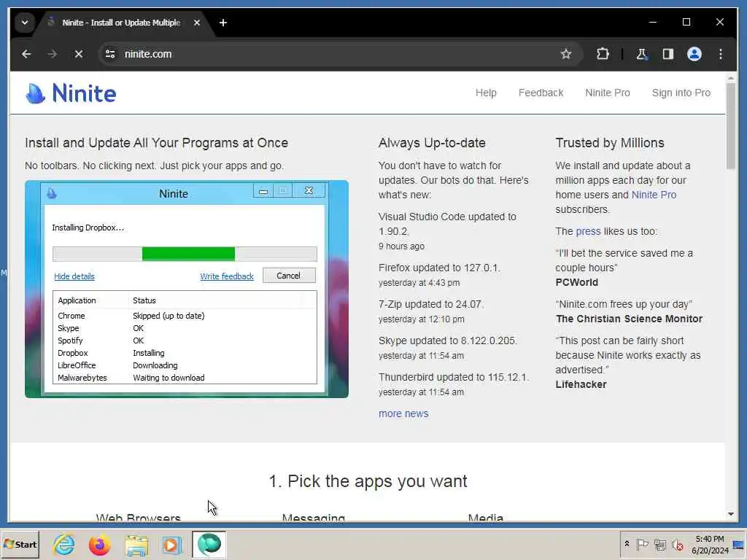Open a new tab
The height and width of the screenshot is (560, 747).
click(223, 23)
